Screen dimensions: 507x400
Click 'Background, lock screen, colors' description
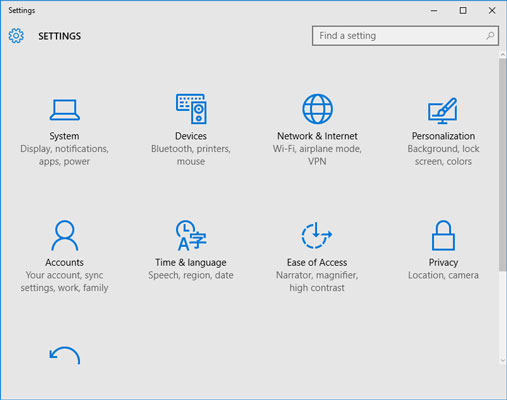pos(443,155)
